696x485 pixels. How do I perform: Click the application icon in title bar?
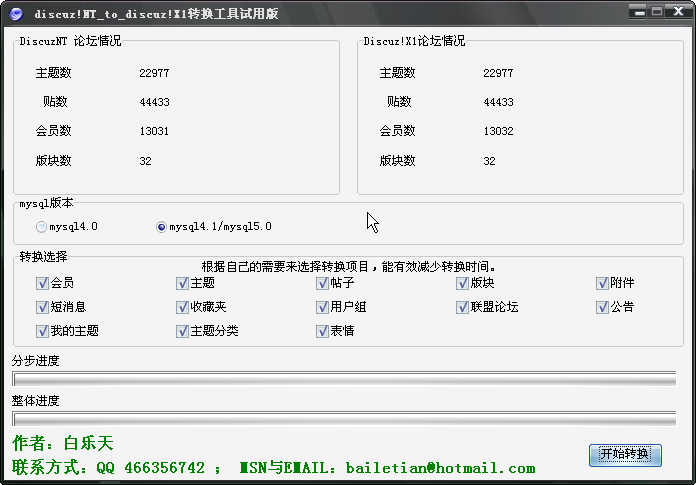click(x=16, y=14)
